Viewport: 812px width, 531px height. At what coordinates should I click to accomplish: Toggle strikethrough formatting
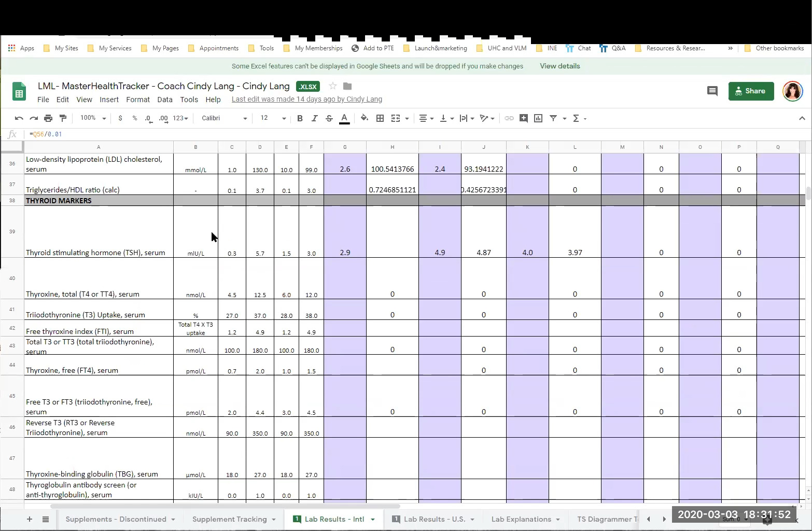pyautogui.click(x=329, y=119)
